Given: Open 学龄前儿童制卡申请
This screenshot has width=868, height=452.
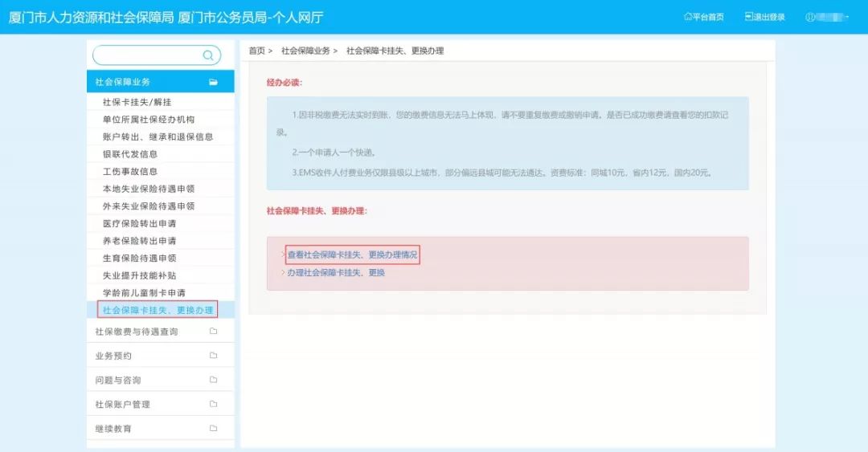Looking at the screenshot, I should click(x=144, y=293).
